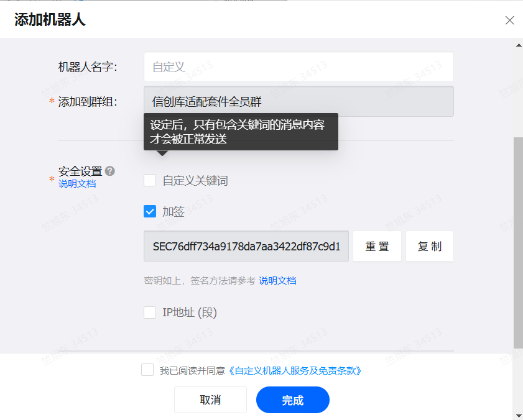Tick the IP地址 (段) checkbox
The width and height of the screenshot is (523, 420).
(150, 313)
